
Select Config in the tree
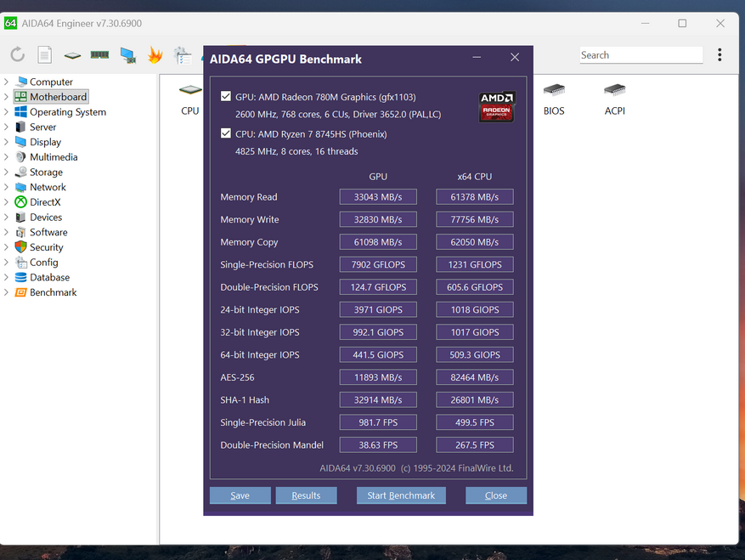pyautogui.click(x=43, y=263)
